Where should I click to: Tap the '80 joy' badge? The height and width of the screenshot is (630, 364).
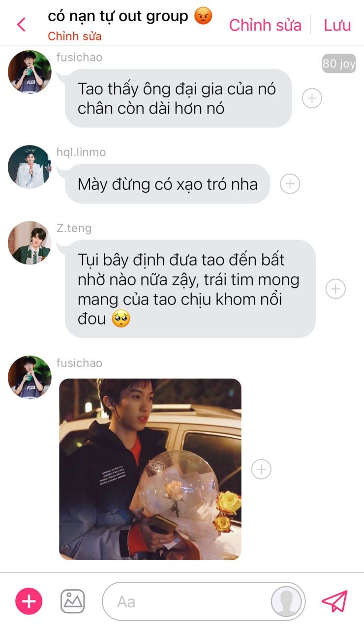[x=339, y=64]
